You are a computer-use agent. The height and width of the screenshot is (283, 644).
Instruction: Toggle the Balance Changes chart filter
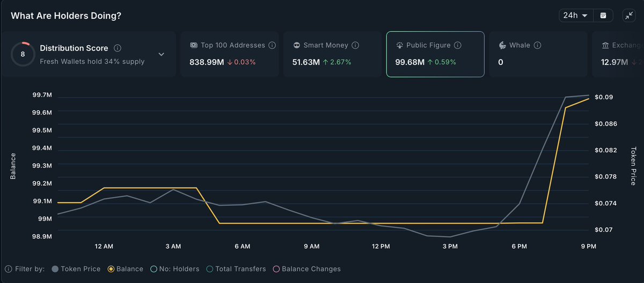click(x=307, y=269)
